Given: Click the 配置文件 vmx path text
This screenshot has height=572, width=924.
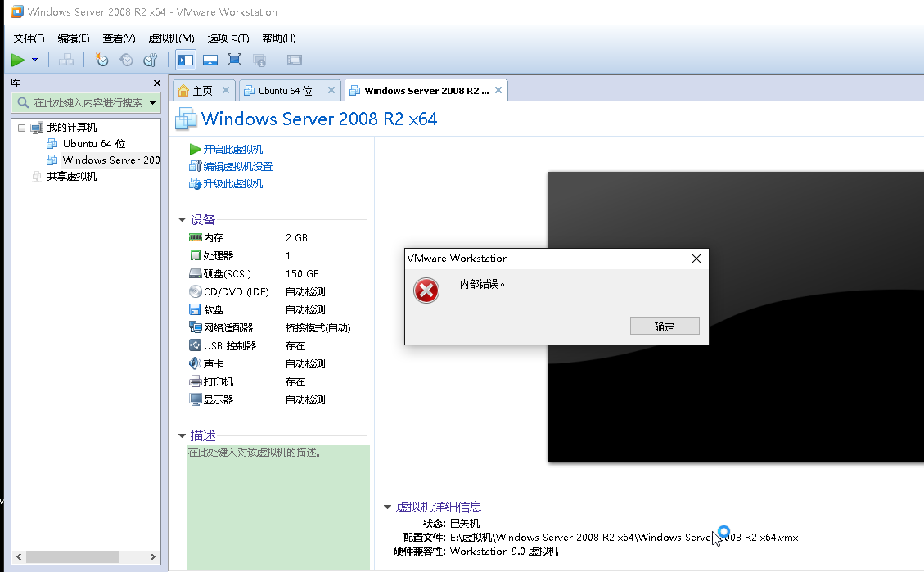Looking at the screenshot, I should [624, 538].
